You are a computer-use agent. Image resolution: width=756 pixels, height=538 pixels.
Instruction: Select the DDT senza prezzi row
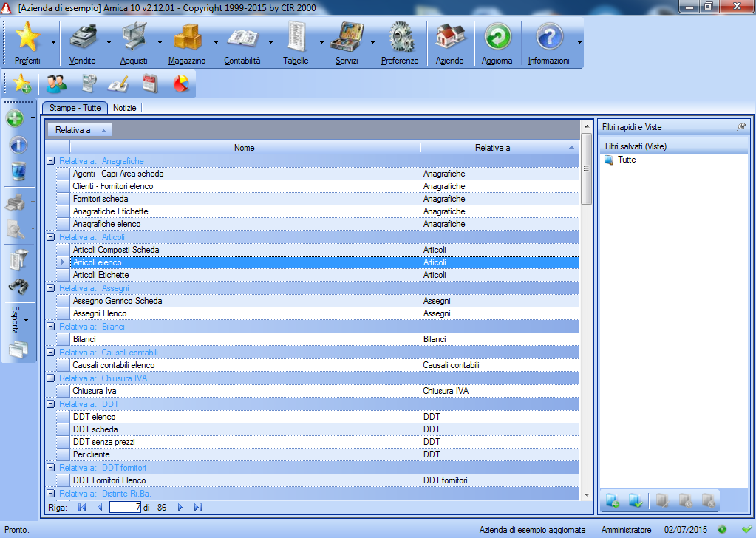click(318, 442)
